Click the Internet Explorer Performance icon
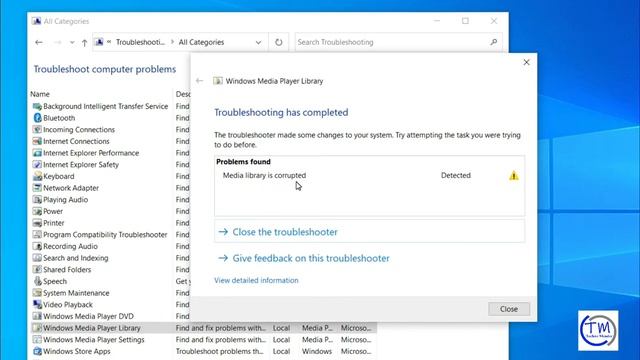 [x=37, y=153]
